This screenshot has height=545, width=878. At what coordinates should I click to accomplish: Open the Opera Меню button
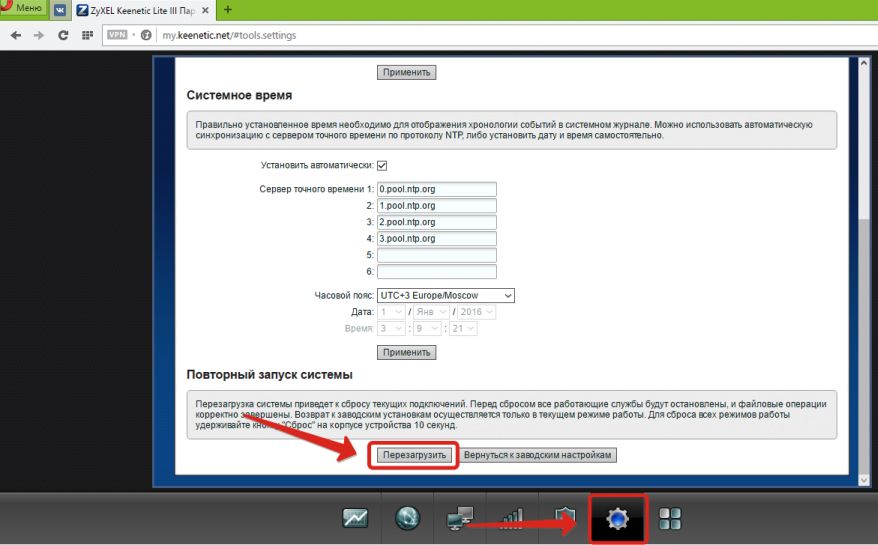(22, 8)
